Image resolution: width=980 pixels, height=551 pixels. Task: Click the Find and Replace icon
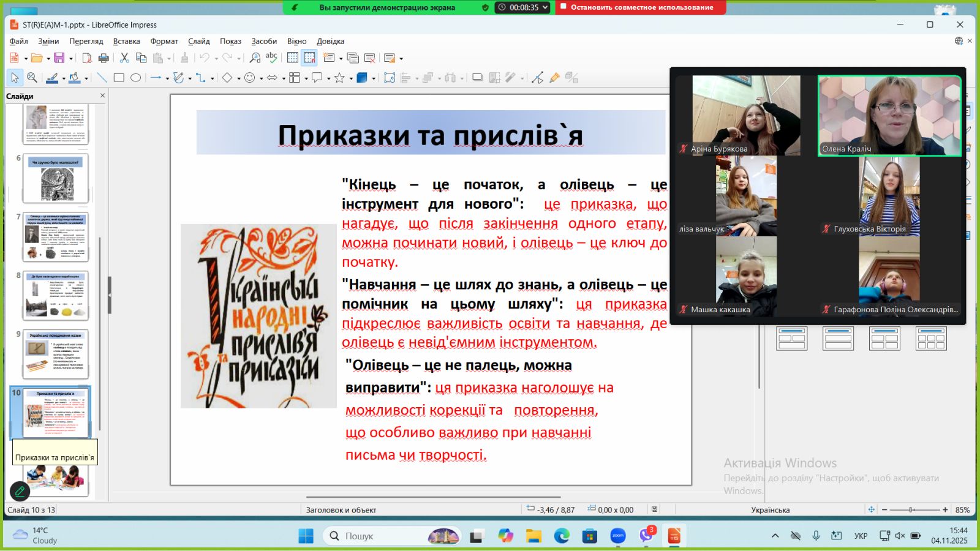[x=255, y=58]
